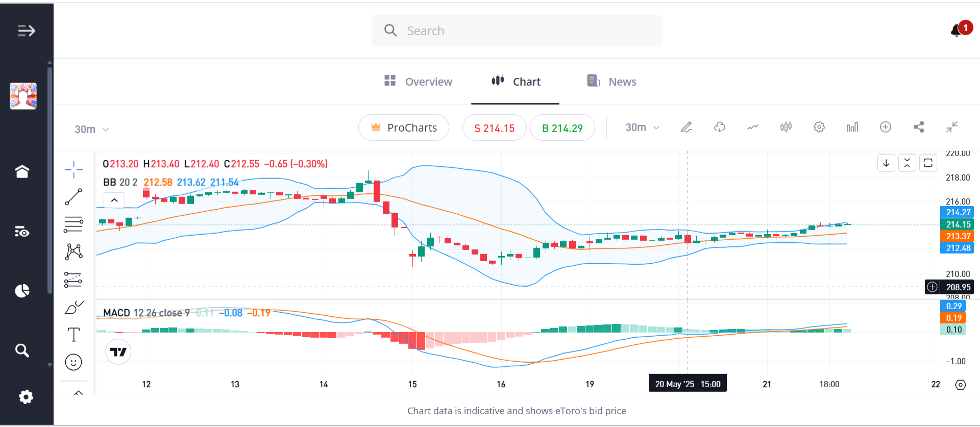This screenshot has width=980, height=427.
Task: Collapse the indicator legend chevron
Action: 114,200
